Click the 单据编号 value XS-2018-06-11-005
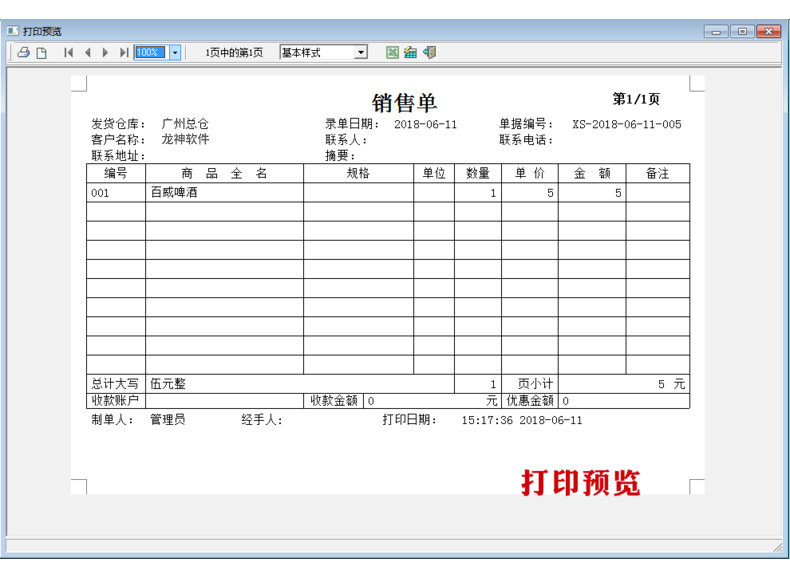This screenshot has width=790, height=569. pos(626,124)
